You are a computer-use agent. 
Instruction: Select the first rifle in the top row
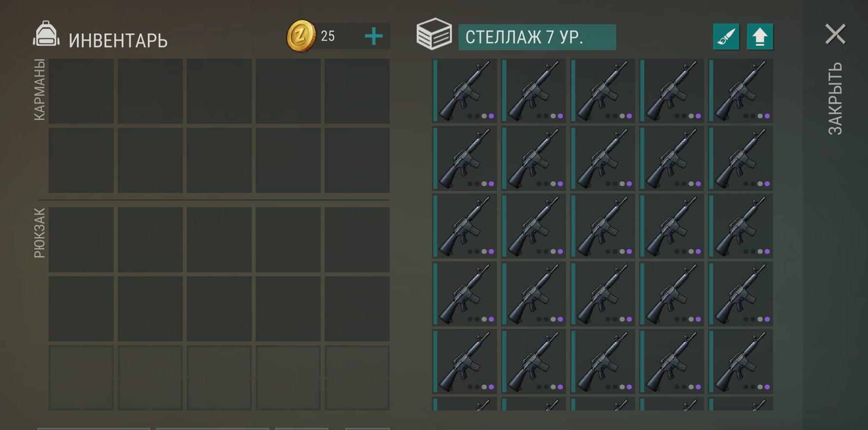pyautogui.click(x=465, y=91)
